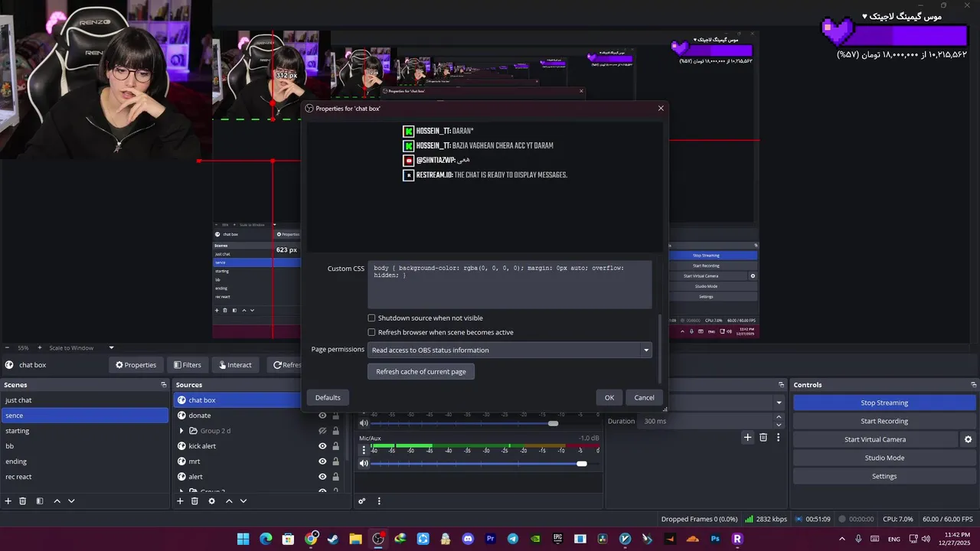Expand the Group 2 d folder

click(181, 431)
